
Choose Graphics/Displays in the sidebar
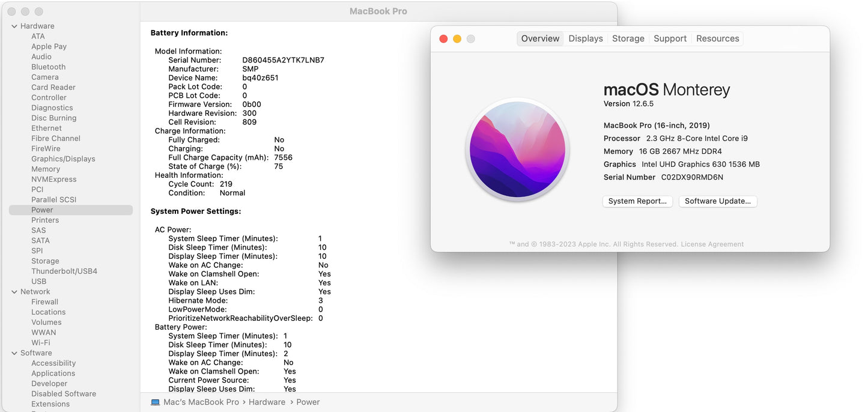[x=63, y=159]
